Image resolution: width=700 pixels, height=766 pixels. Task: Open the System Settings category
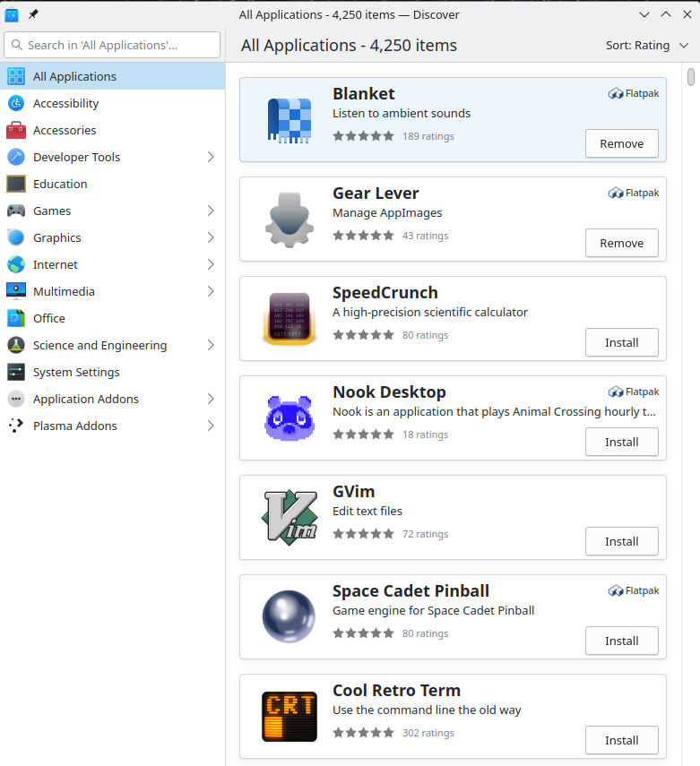click(112, 372)
